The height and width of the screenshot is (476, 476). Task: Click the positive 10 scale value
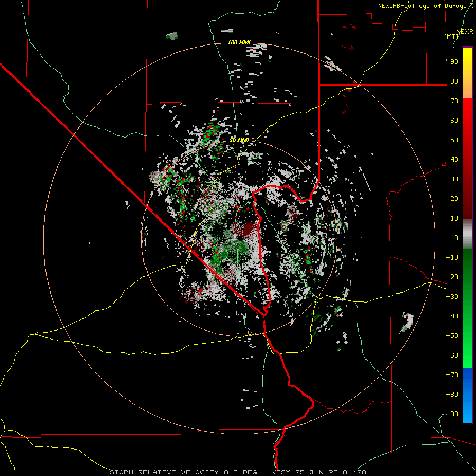pyautogui.click(x=454, y=218)
